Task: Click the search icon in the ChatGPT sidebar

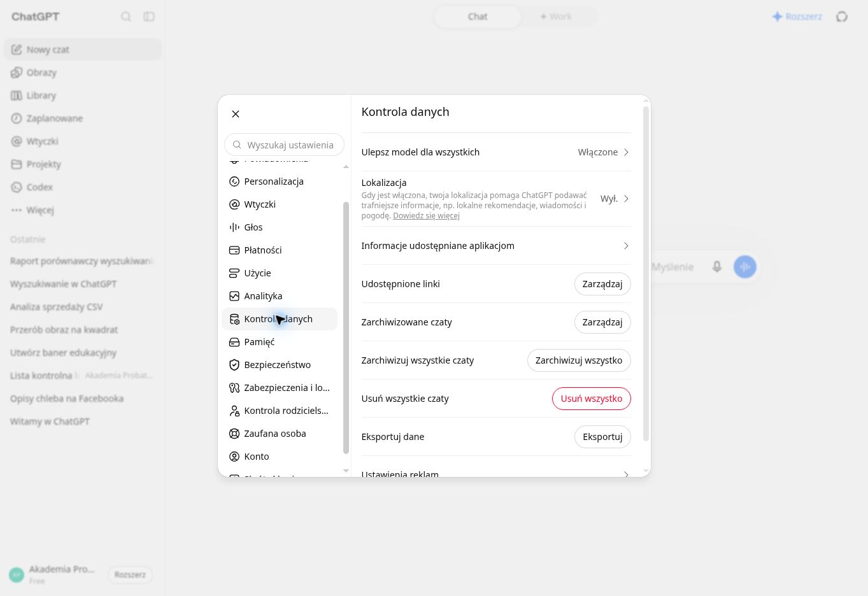Action: pyautogui.click(x=126, y=17)
